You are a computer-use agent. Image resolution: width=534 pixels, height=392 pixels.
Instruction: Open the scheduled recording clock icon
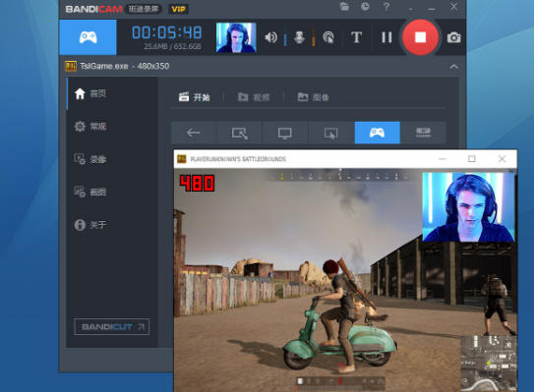pyautogui.click(x=365, y=7)
